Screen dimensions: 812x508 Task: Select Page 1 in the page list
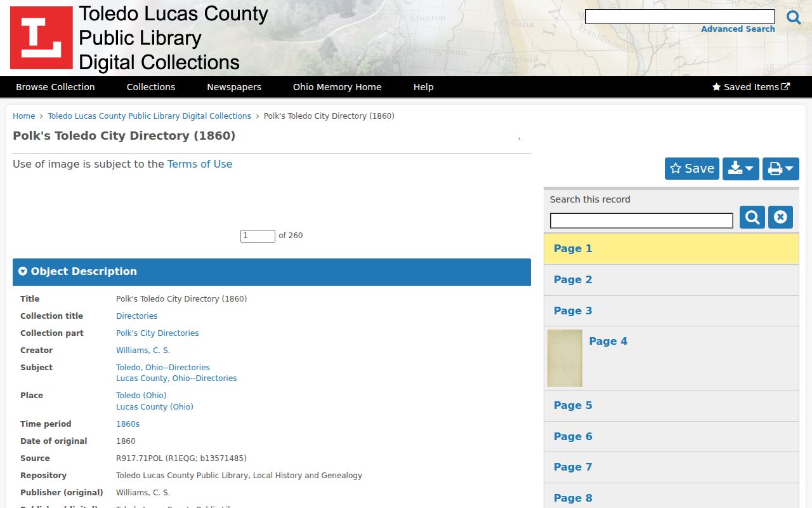click(x=671, y=248)
